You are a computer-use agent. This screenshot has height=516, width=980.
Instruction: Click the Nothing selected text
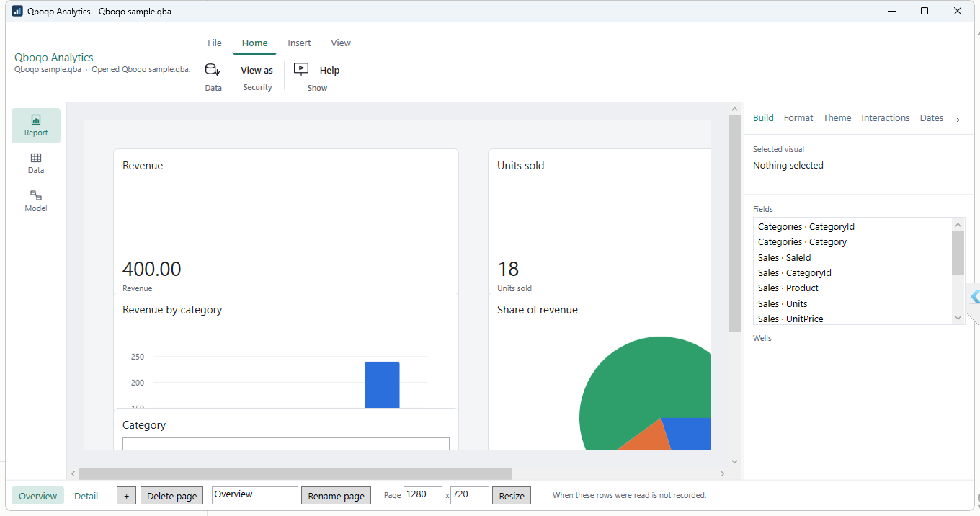point(788,166)
